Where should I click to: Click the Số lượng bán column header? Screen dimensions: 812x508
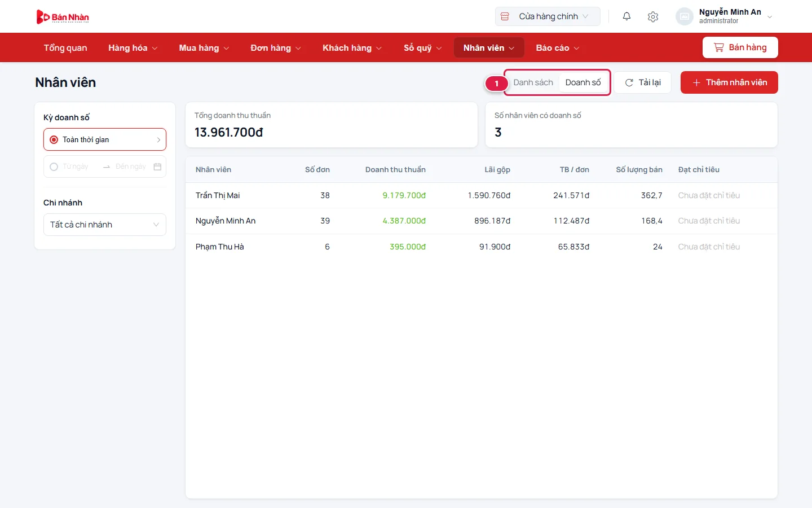pyautogui.click(x=639, y=169)
